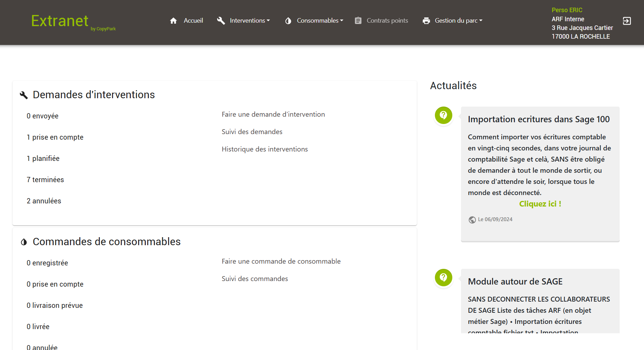
Task: Click Faire une demande d'intervention link
Action: point(273,115)
